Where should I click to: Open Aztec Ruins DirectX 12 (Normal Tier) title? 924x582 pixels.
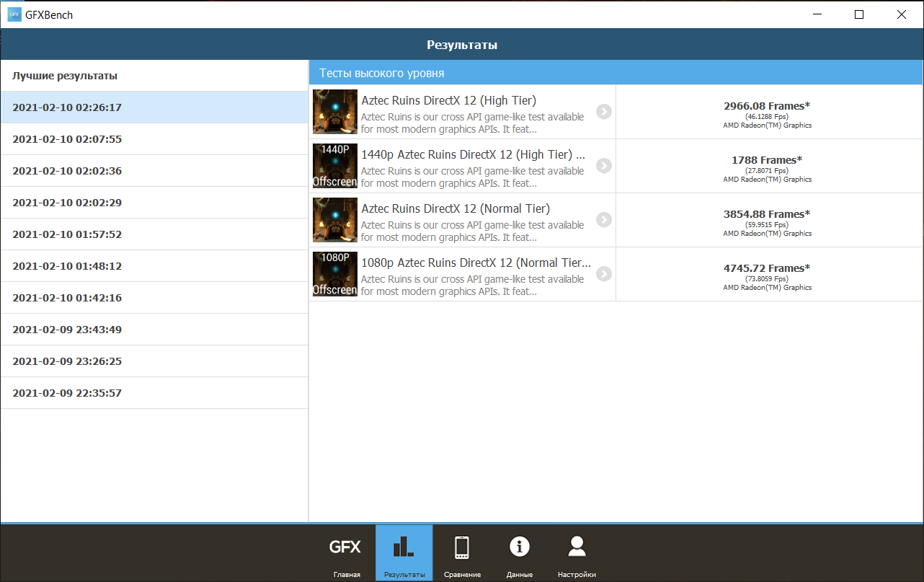(456, 209)
